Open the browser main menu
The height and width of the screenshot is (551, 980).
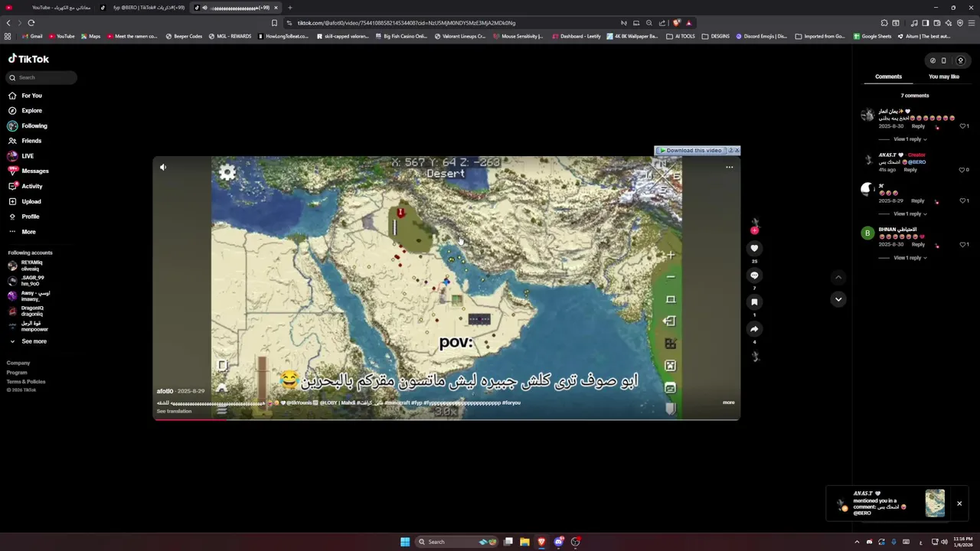(x=972, y=23)
